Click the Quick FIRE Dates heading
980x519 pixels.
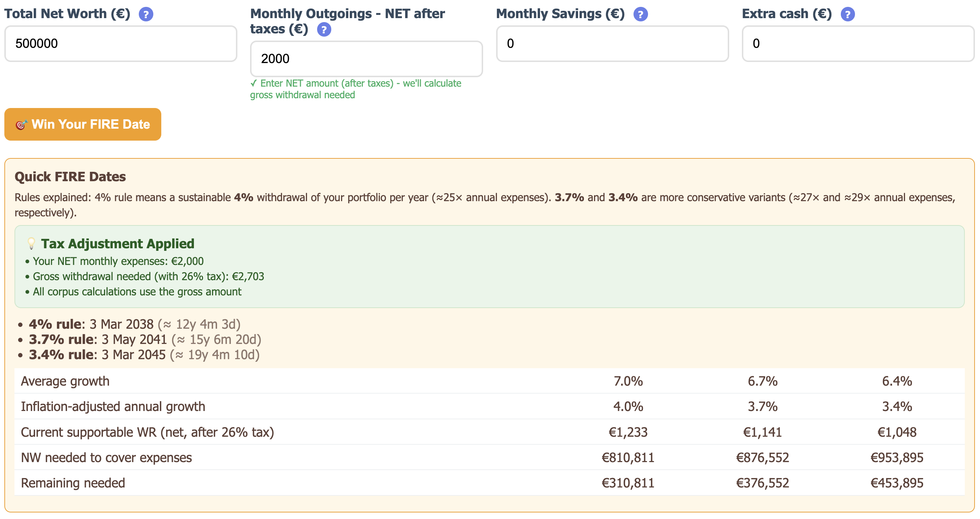(x=70, y=176)
